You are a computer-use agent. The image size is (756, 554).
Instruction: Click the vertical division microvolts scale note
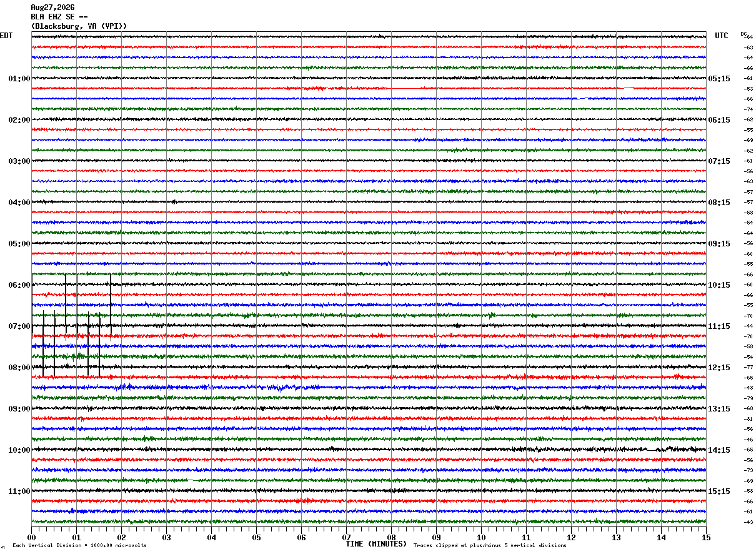pos(79,546)
